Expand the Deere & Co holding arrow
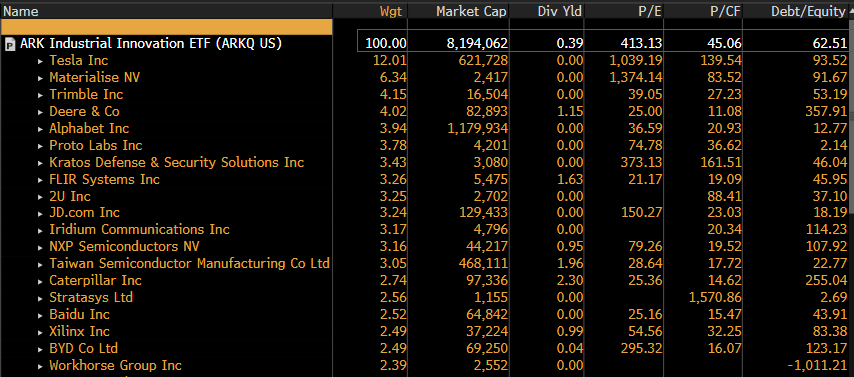The image size is (854, 377). [40, 112]
